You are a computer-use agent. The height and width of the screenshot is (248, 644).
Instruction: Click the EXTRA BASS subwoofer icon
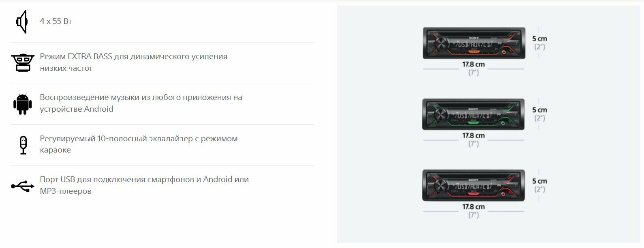[22, 63]
